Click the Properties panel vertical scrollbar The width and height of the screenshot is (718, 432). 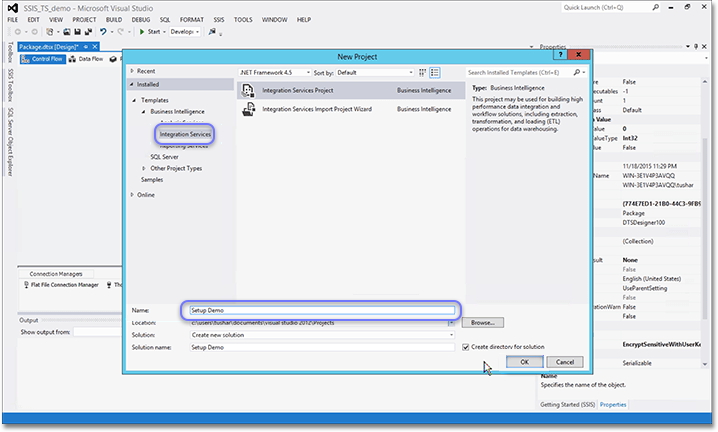click(704, 222)
